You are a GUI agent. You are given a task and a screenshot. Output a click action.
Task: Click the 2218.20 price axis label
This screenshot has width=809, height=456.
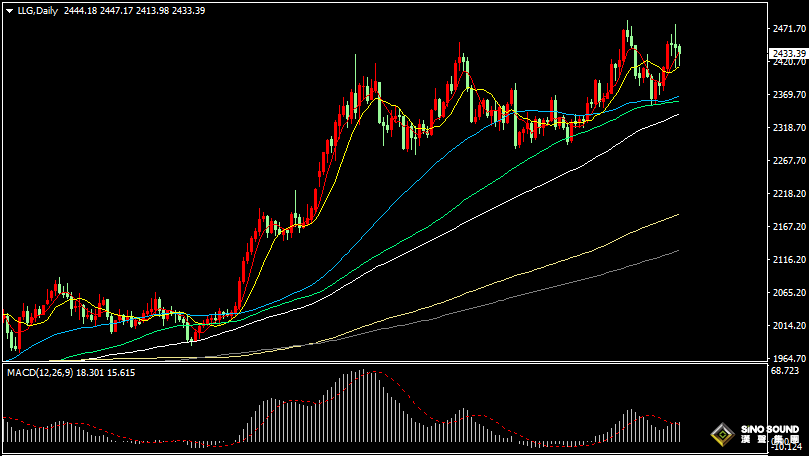789,194
